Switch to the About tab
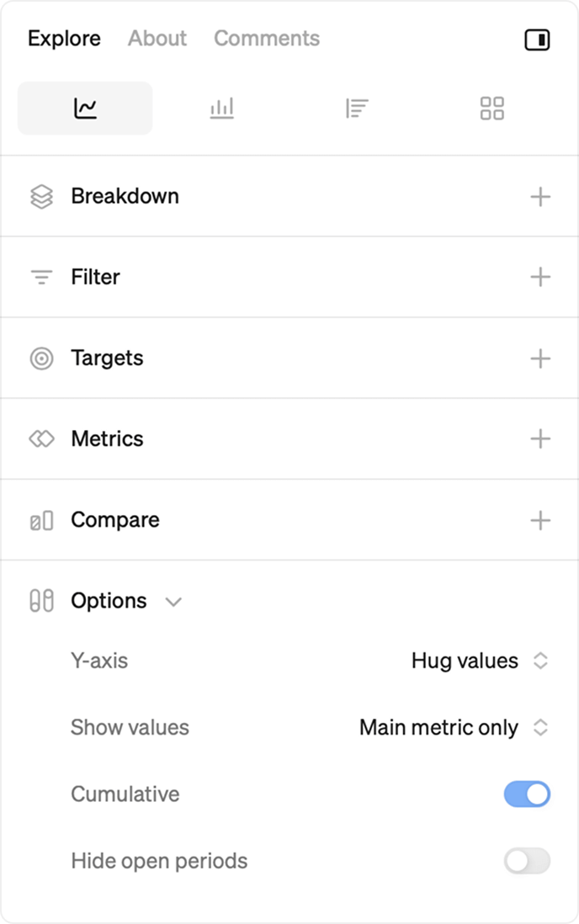This screenshot has height=924, width=579. pyautogui.click(x=157, y=39)
